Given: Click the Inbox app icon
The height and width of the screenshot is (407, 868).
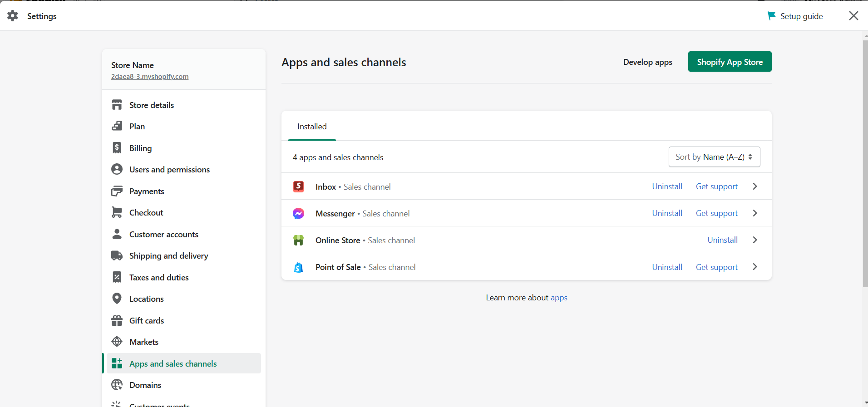Looking at the screenshot, I should pos(298,186).
